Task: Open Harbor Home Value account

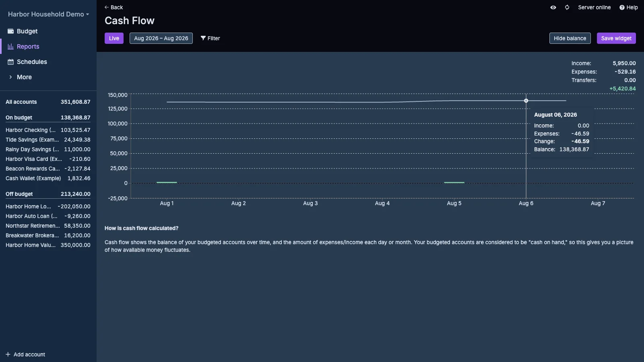Action: tap(48, 245)
